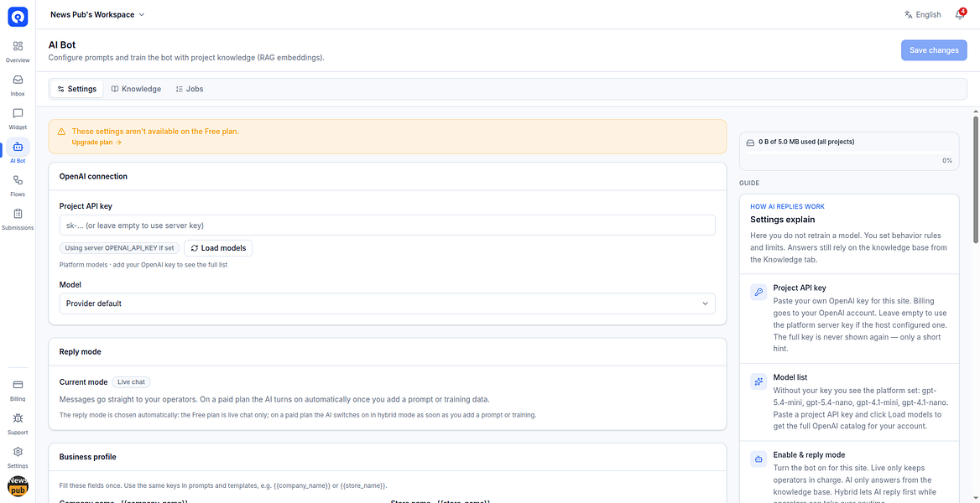Click the Reply mode heading
The image size is (980, 503).
(x=80, y=352)
